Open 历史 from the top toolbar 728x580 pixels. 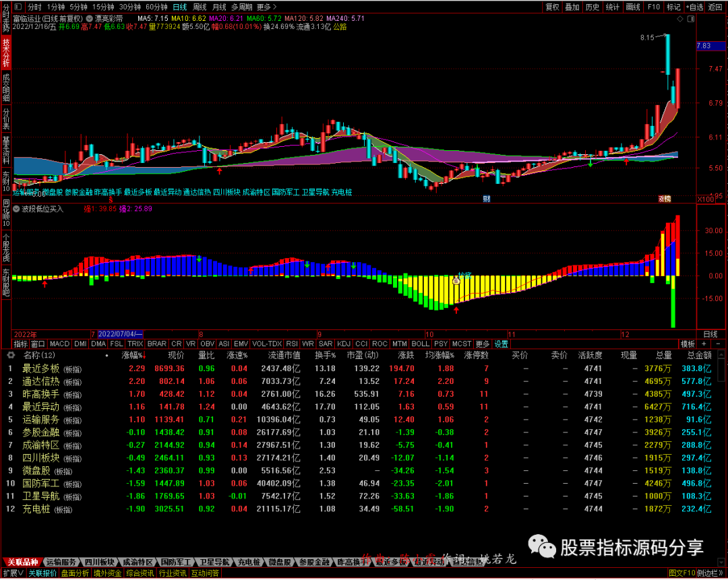tap(592, 7)
